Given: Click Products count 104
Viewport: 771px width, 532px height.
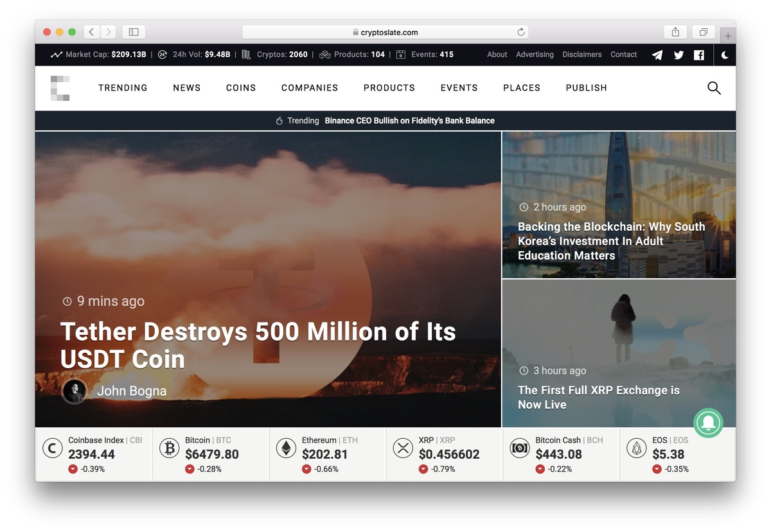Looking at the screenshot, I should (378, 55).
